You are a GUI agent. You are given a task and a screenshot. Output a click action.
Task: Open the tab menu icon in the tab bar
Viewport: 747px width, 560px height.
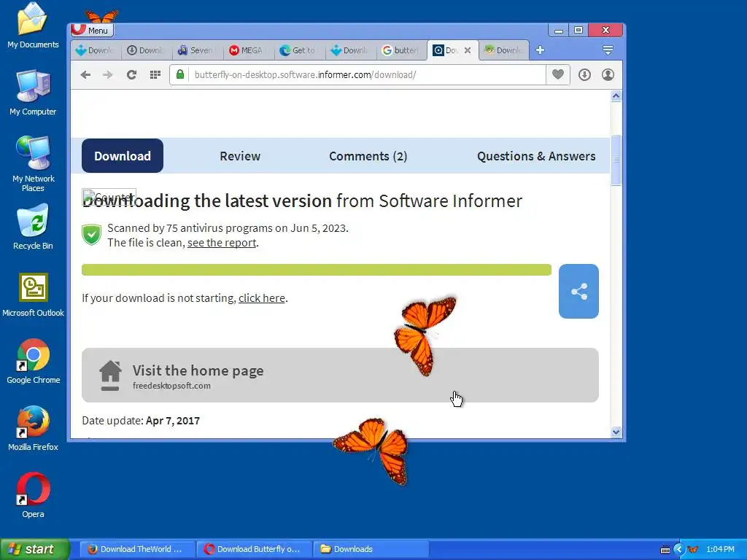[608, 50]
